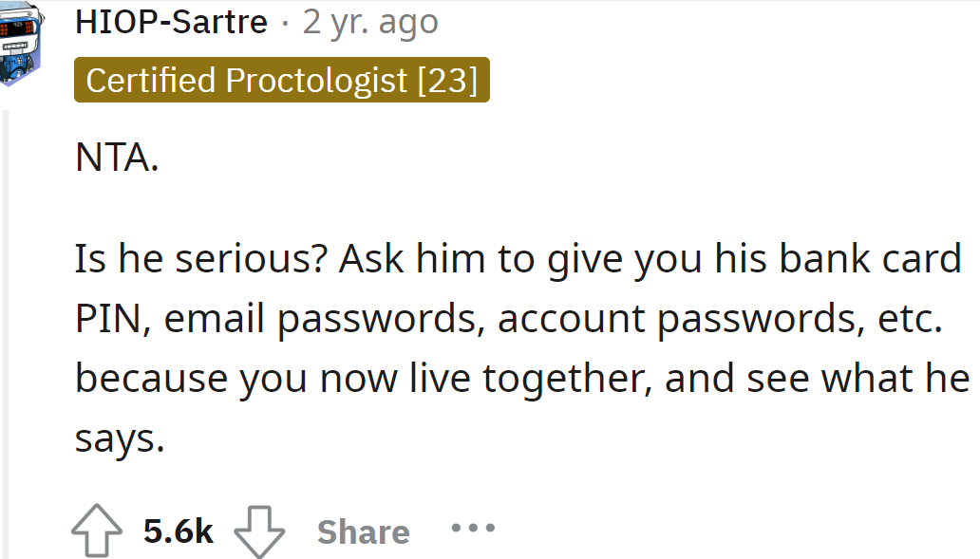This screenshot has height=559, width=980.
Task: Click the 5.6k vote count
Action: [x=179, y=531]
